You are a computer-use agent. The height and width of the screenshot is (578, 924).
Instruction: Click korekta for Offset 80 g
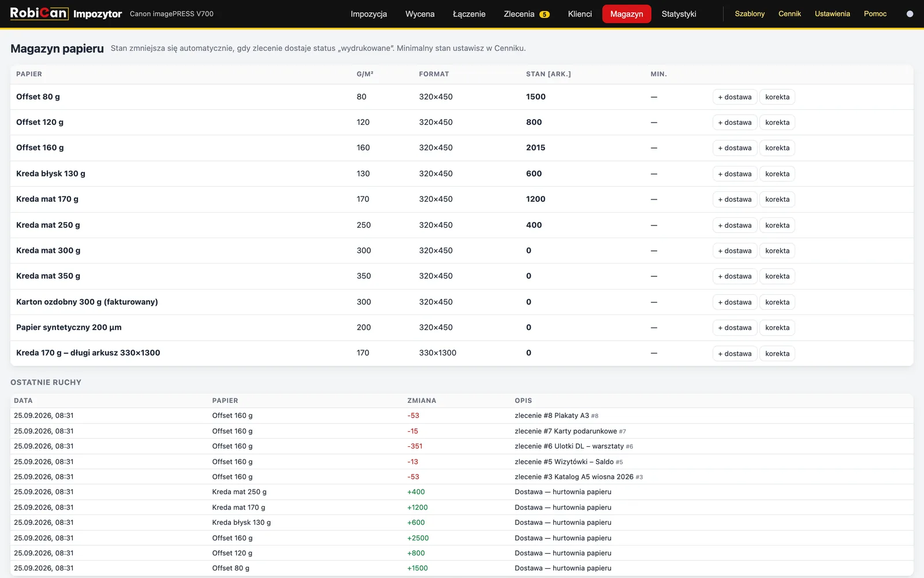[777, 97]
